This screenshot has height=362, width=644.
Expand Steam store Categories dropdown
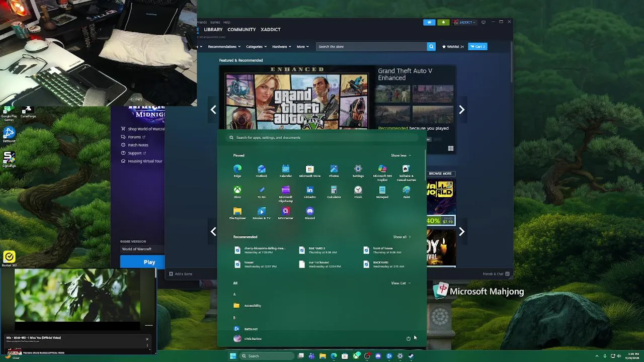[256, 47]
